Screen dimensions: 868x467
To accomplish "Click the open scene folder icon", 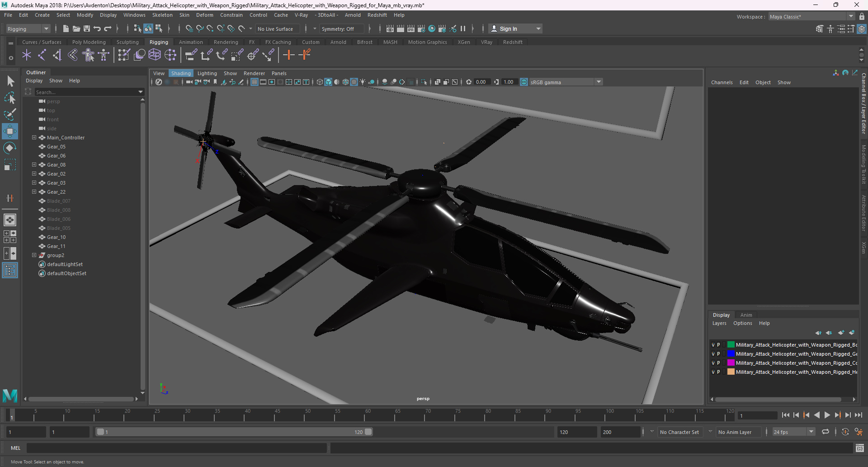I will (76, 29).
